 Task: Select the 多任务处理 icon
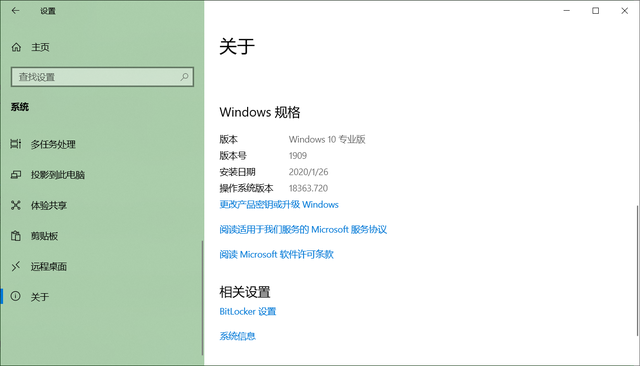(x=16, y=144)
